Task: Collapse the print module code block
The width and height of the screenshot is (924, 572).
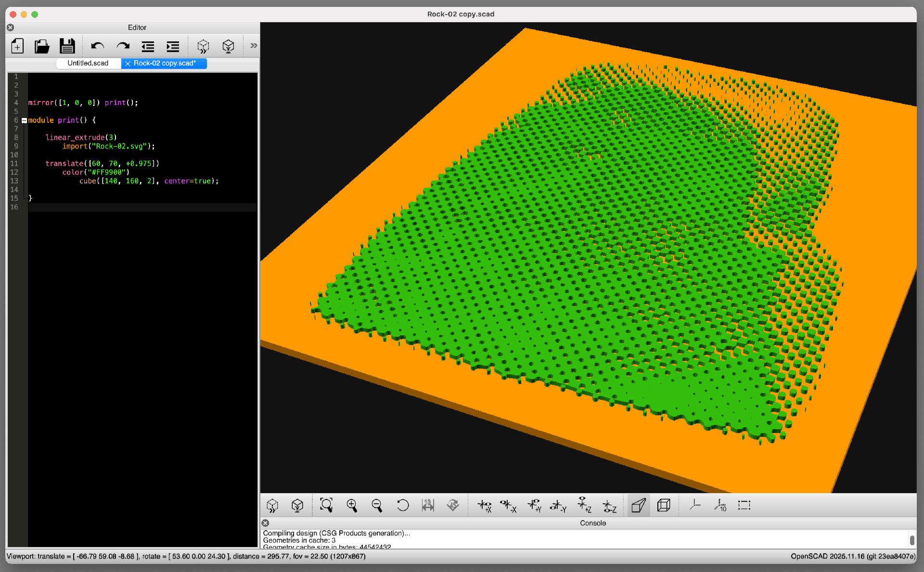Action: click(x=24, y=120)
